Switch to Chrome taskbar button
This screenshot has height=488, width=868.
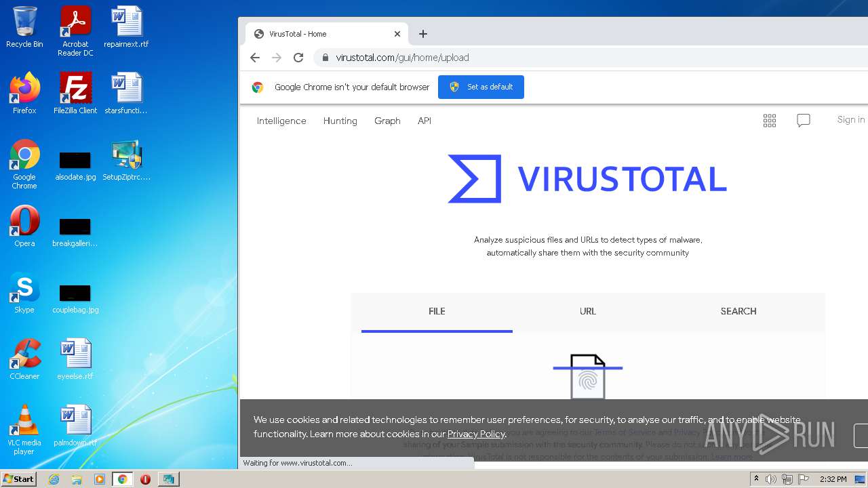coord(123,479)
